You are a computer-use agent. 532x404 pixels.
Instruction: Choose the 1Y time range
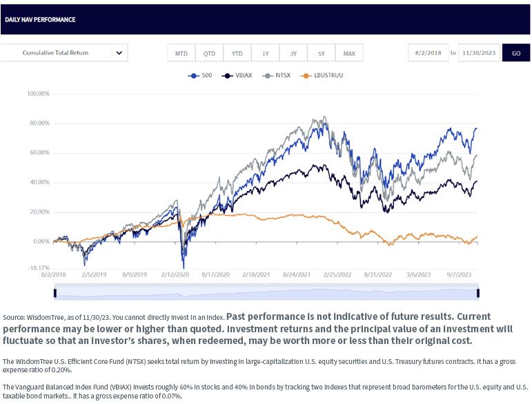[266, 53]
